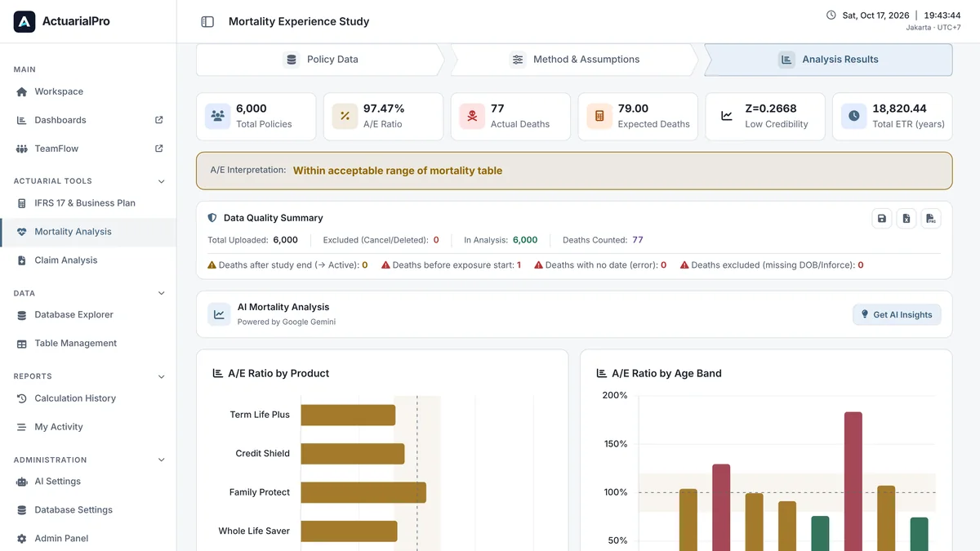Image resolution: width=980 pixels, height=551 pixels.
Task: Click the Family Protect bar
Action: (363, 492)
